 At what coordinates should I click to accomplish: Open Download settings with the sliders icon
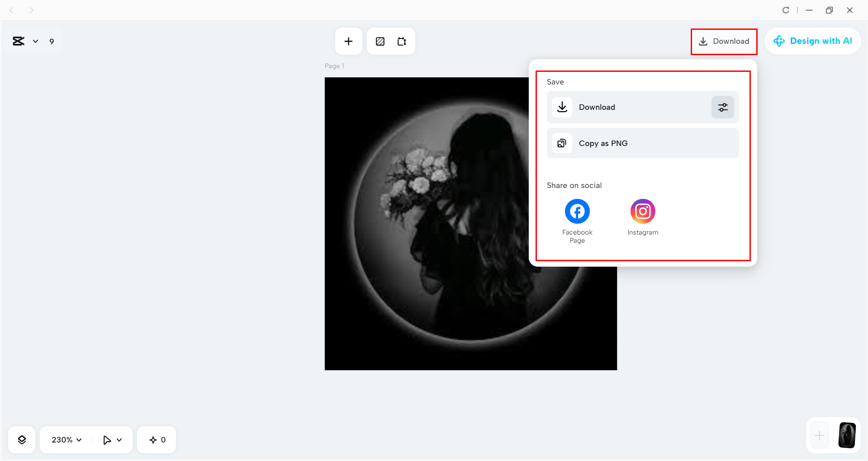pyautogui.click(x=722, y=107)
